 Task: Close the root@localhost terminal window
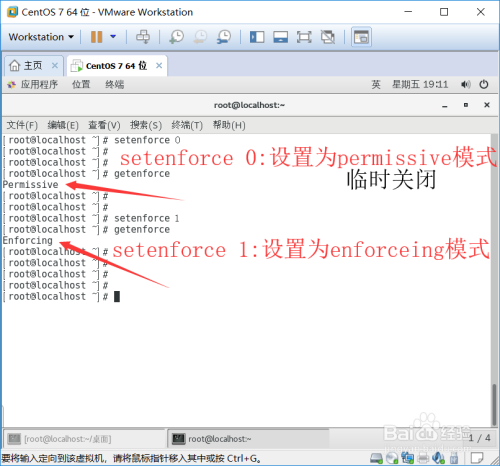point(487,105)
